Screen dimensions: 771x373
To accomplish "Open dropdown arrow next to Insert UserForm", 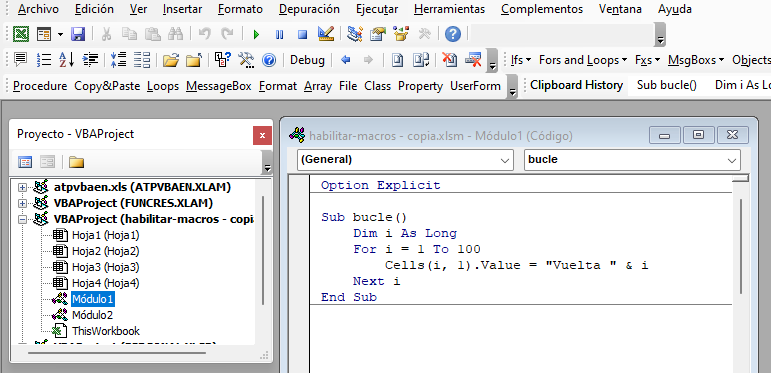I will 60,34.
